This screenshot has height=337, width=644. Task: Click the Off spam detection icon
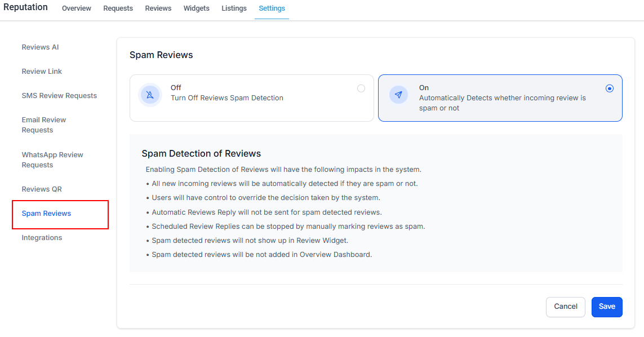click(x=150, y=95)
